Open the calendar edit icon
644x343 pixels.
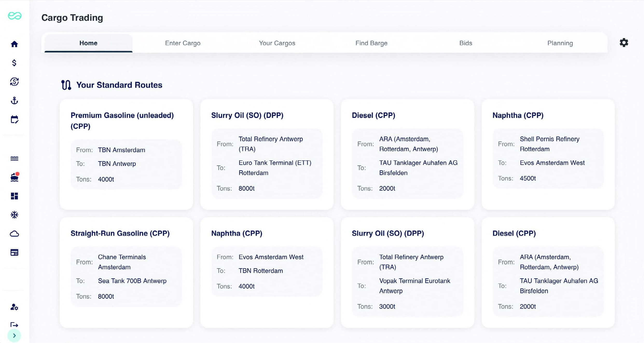click(14, 119)
